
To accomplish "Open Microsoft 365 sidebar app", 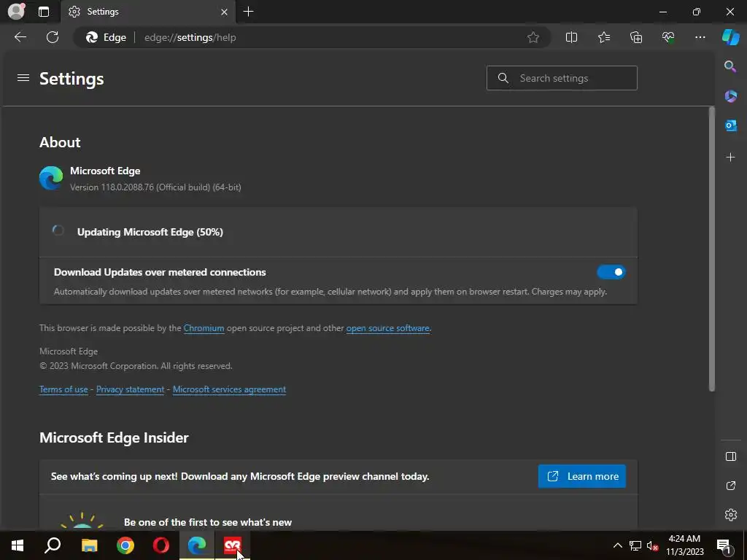I will [730, 96].
